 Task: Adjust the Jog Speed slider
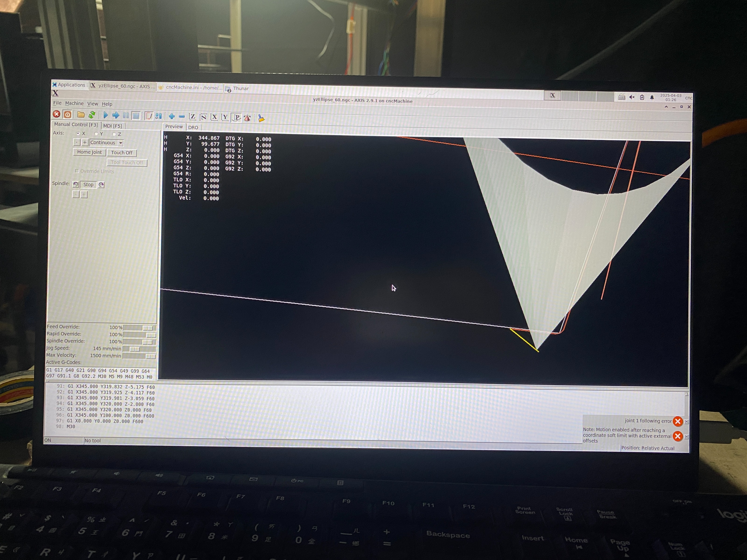pyautogui.click(x=139, y=349)
